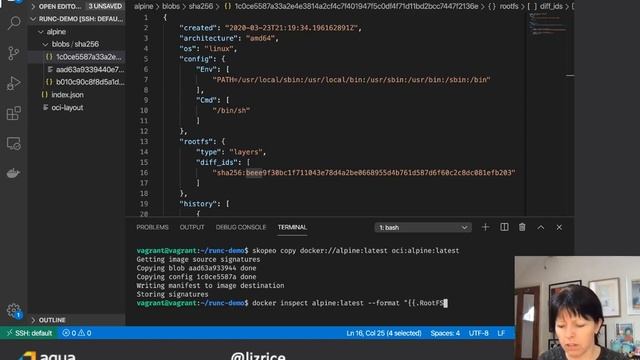
Task: Open the Docker view icon
Action: pos(13,173)
